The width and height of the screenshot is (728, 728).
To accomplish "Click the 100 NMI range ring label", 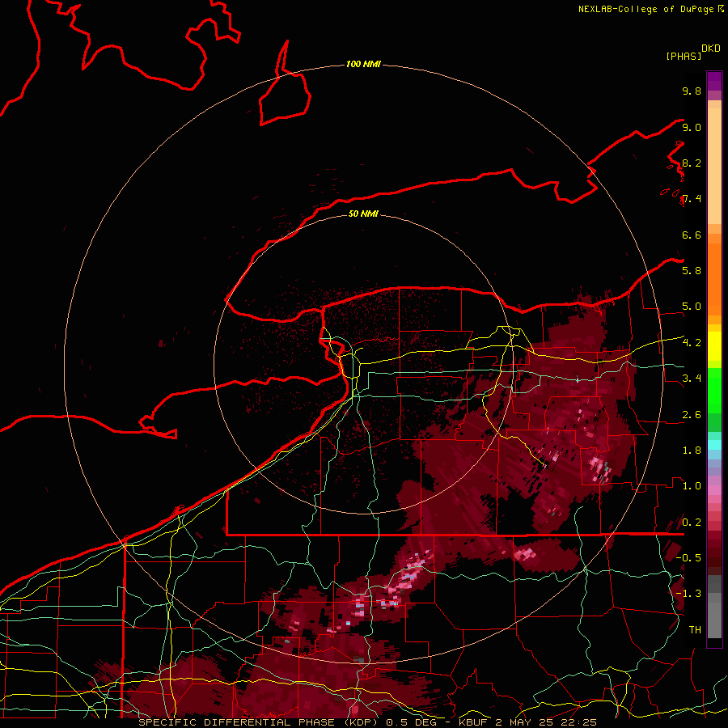I will coord(363,64).
